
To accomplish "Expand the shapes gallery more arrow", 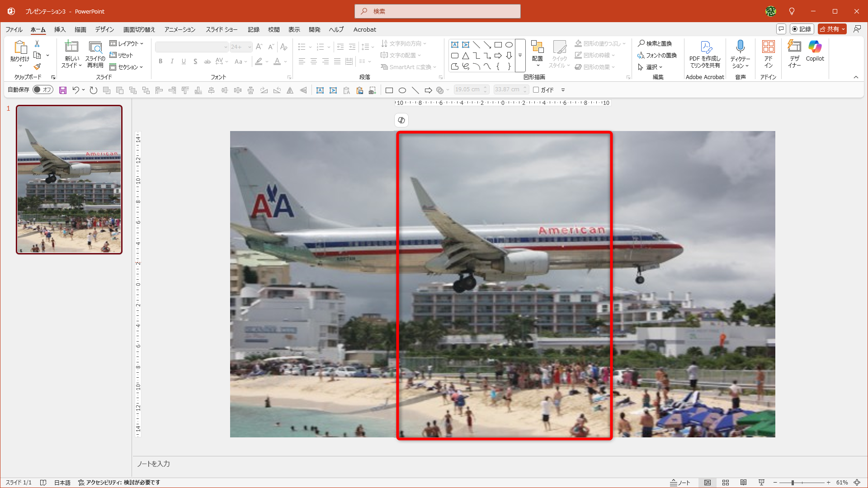I will pyautogui.click(x=520, y=55).
